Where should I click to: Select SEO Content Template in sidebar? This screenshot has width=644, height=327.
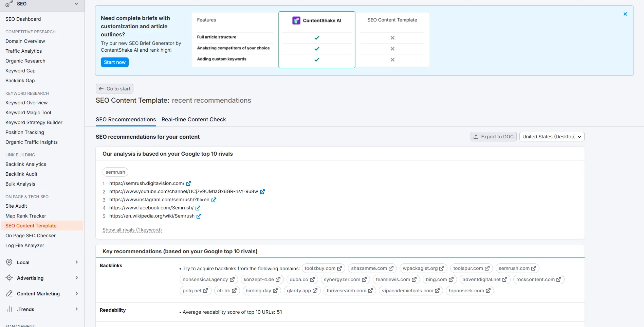pyautogui.click(x=42, y=226)
